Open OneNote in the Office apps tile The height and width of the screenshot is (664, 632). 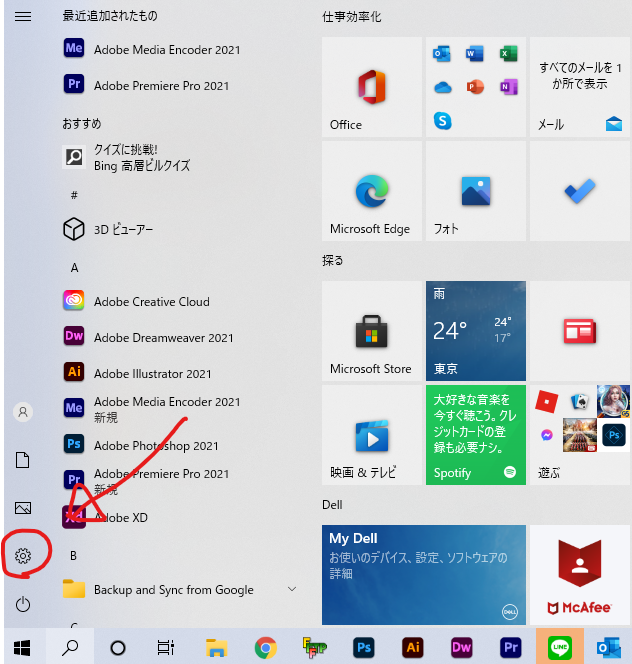coord(508,87)
